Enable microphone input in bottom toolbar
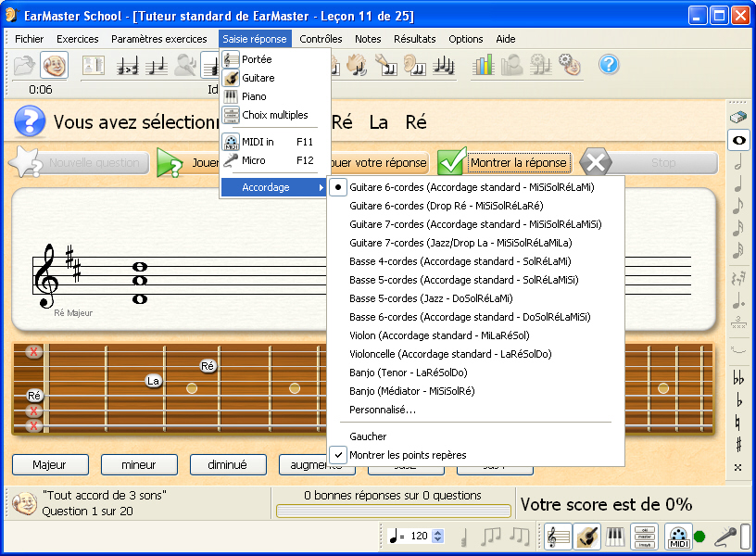 [x=725, y=537]
